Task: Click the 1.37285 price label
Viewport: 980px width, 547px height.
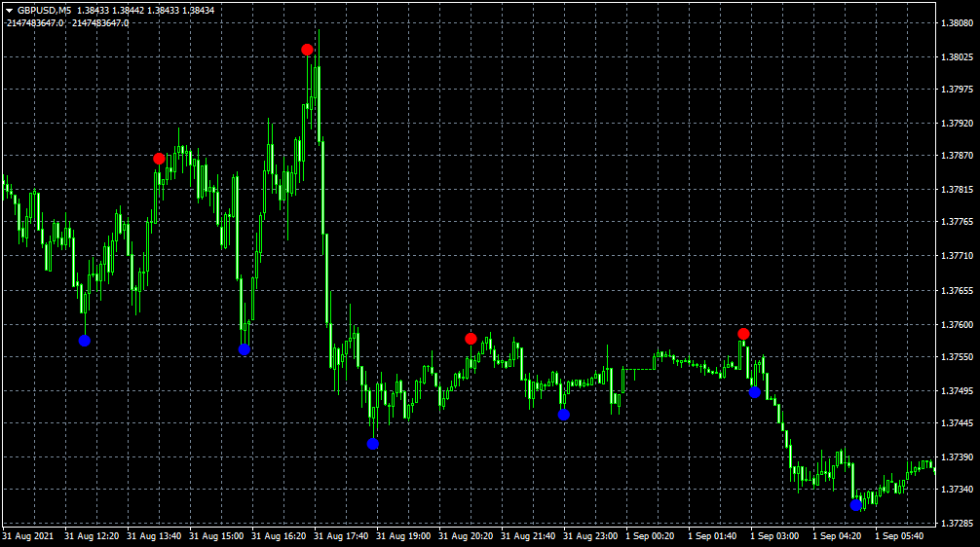Action: (x=957, y=523)
